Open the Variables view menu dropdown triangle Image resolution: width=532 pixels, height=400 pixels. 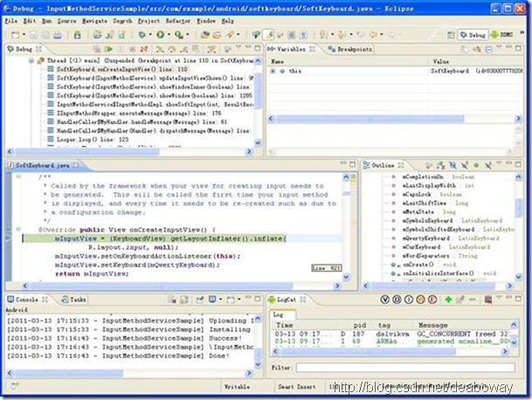click(x=499, y=47)
